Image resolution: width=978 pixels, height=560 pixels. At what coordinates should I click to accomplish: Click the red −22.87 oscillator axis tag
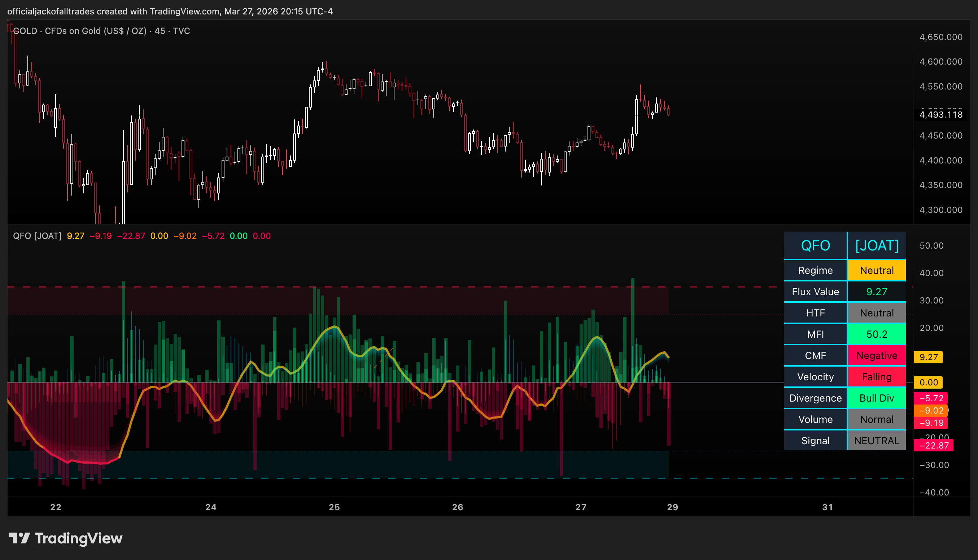coord(933,445)
